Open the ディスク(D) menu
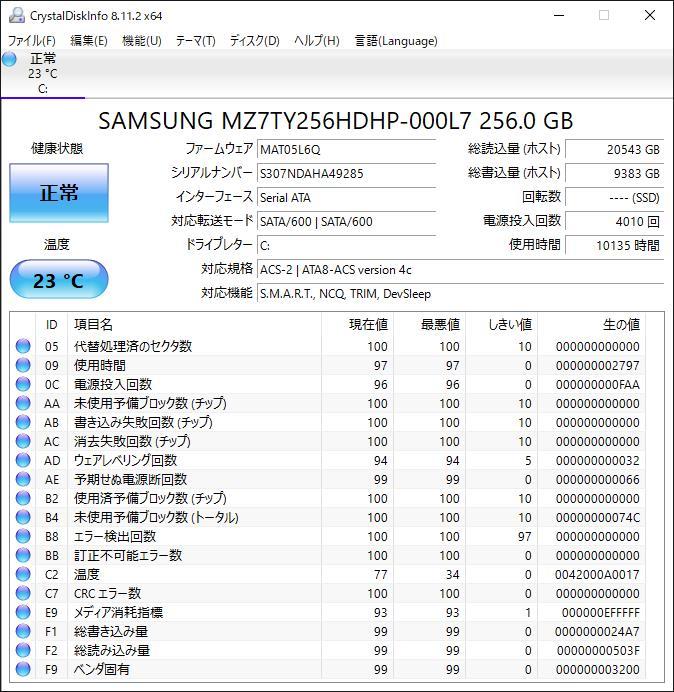The image size is (674, 692). (255, 41)
